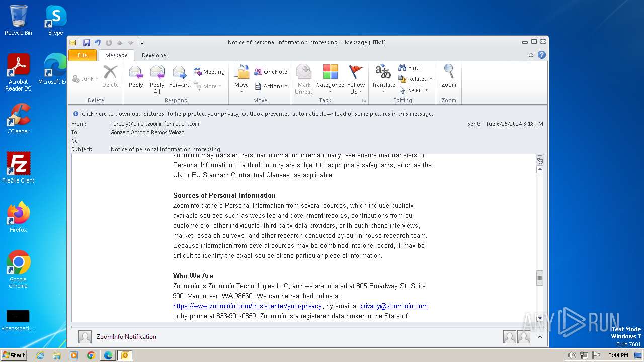Expand the People Pane chevron
This screenshot has width=644, height=362.
point(540,337)
